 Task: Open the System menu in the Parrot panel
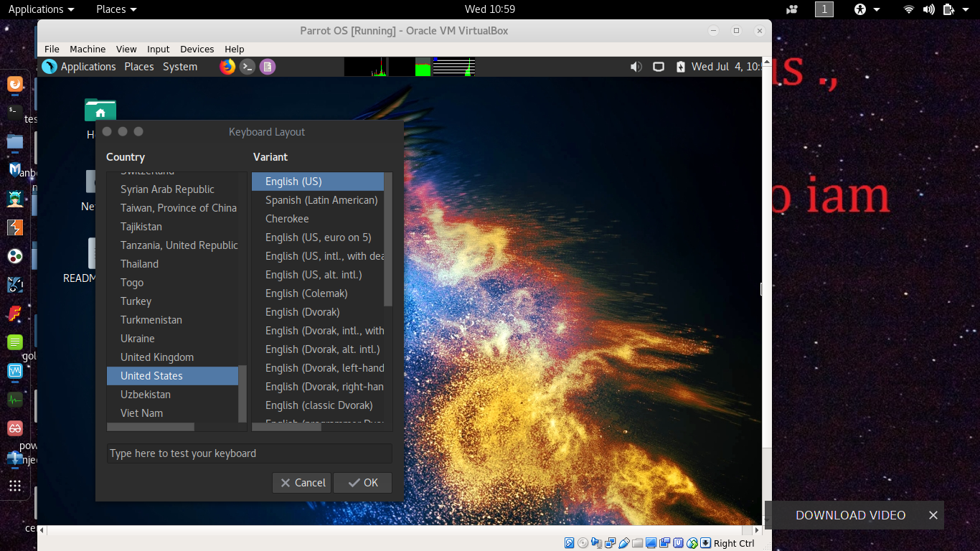pos(179,66)
